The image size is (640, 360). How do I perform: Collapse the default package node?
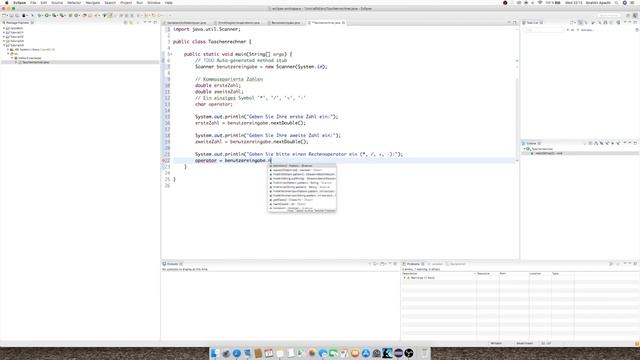click(x=12, y=58)
